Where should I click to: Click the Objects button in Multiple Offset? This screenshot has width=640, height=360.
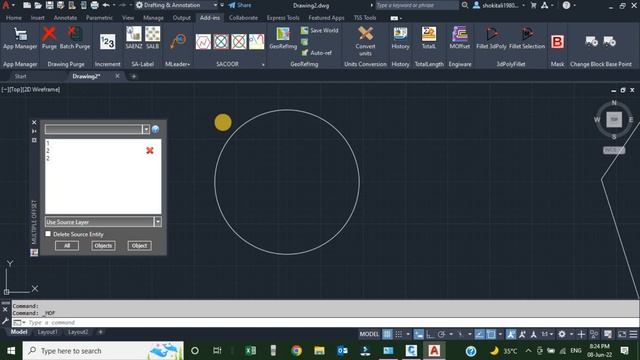pos(103,246)
